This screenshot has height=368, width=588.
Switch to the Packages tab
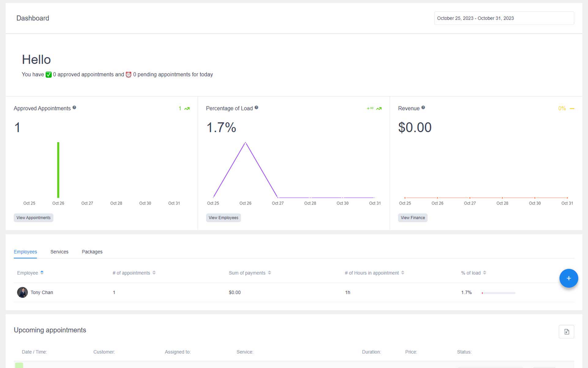(x=92, y=252)
